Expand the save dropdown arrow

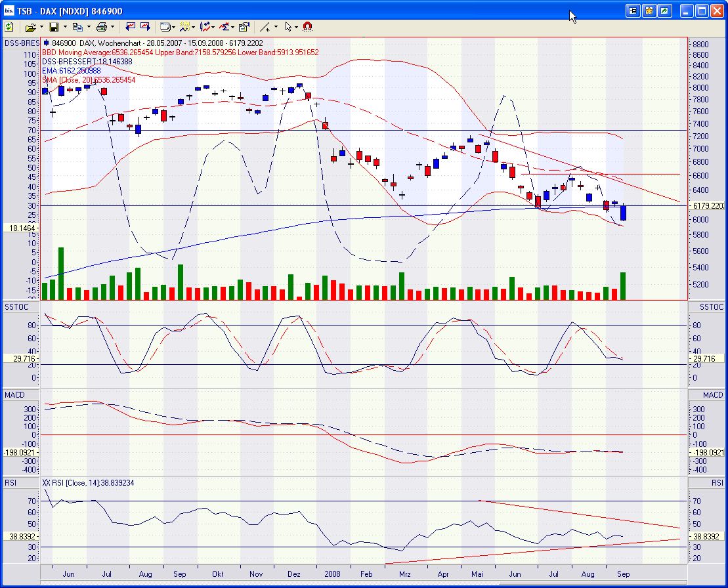click(65, 27)
